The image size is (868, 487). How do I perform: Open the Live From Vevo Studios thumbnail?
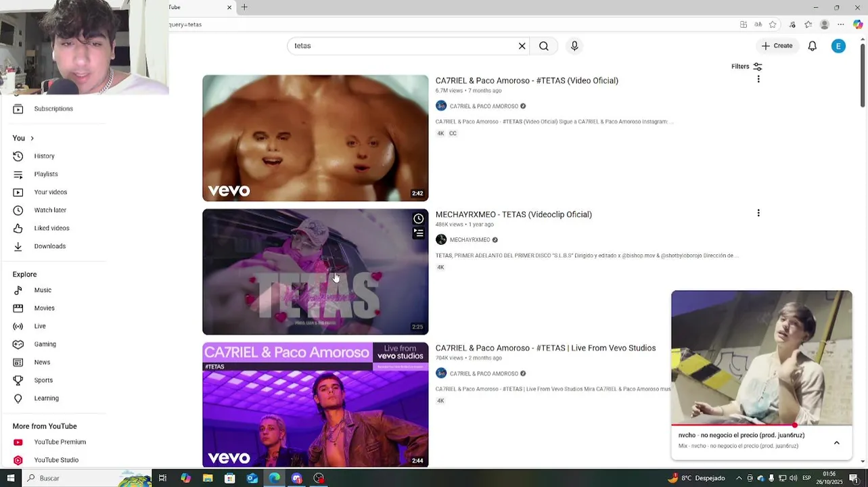(x=315, y=404)
